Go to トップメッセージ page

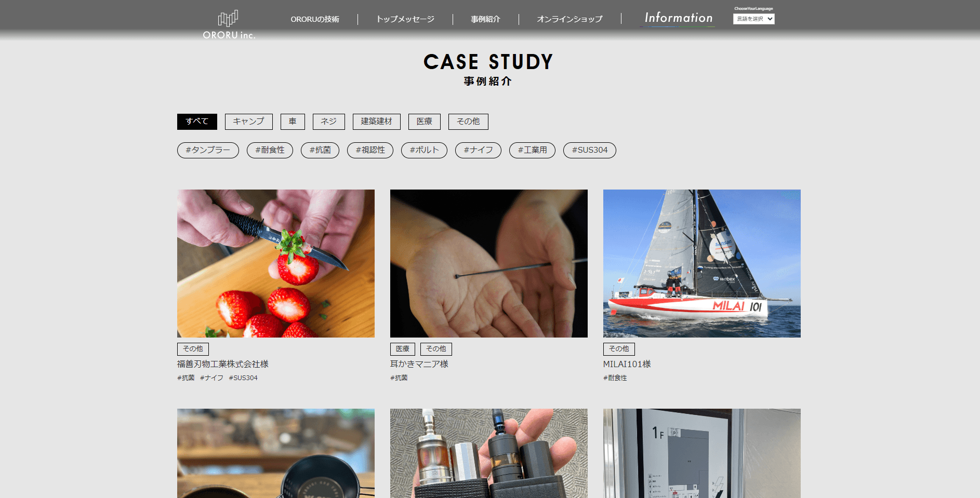(405, 19)
